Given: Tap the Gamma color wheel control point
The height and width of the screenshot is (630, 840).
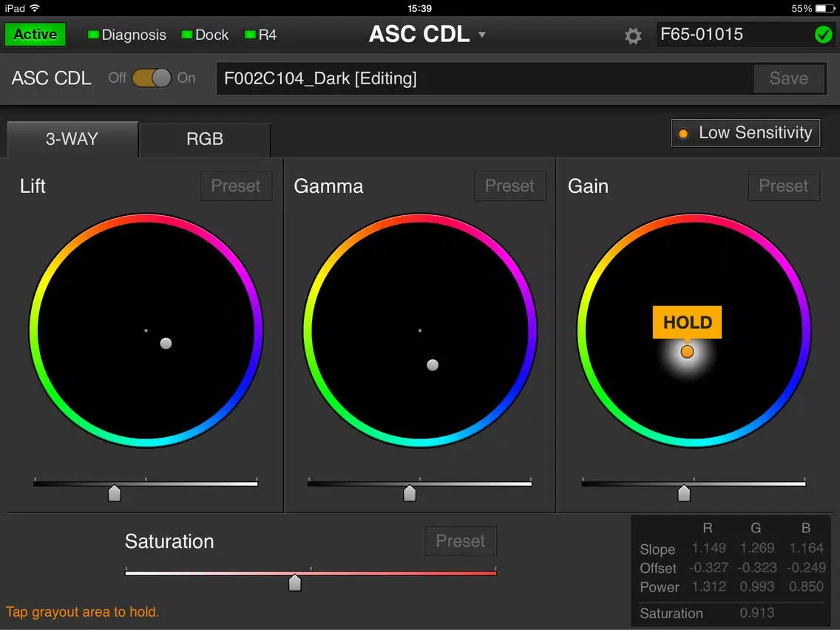Looking at the screenshot, I should click(433, 365).
